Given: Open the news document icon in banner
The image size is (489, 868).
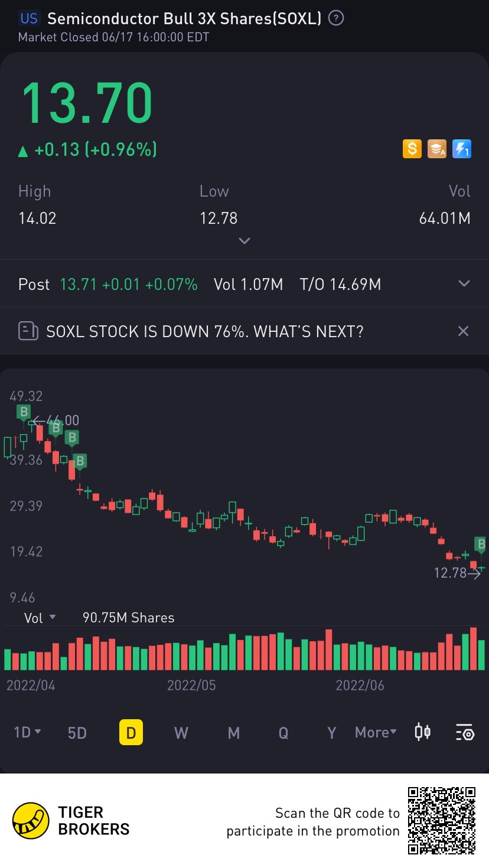Looking at the screenshot, I should click(28, 331).
